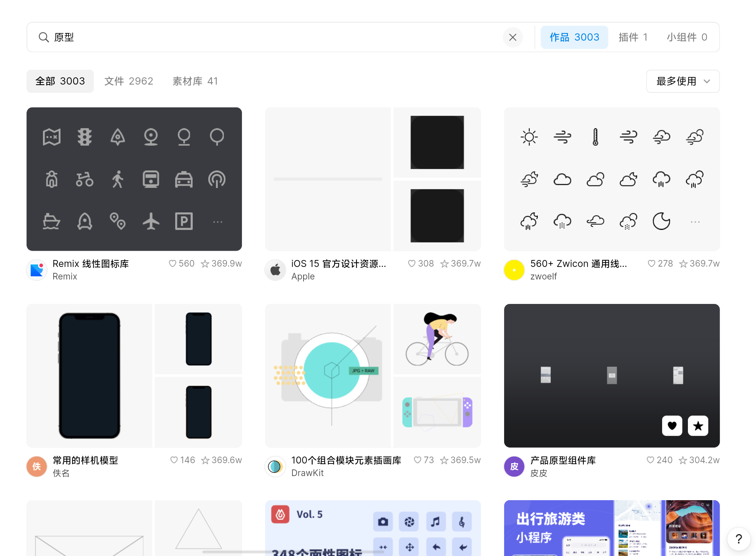The image size is (756, 556).
Task: Click the yellow zwoelf avatar
Action: pyautogui.click(x=514, y=270)
